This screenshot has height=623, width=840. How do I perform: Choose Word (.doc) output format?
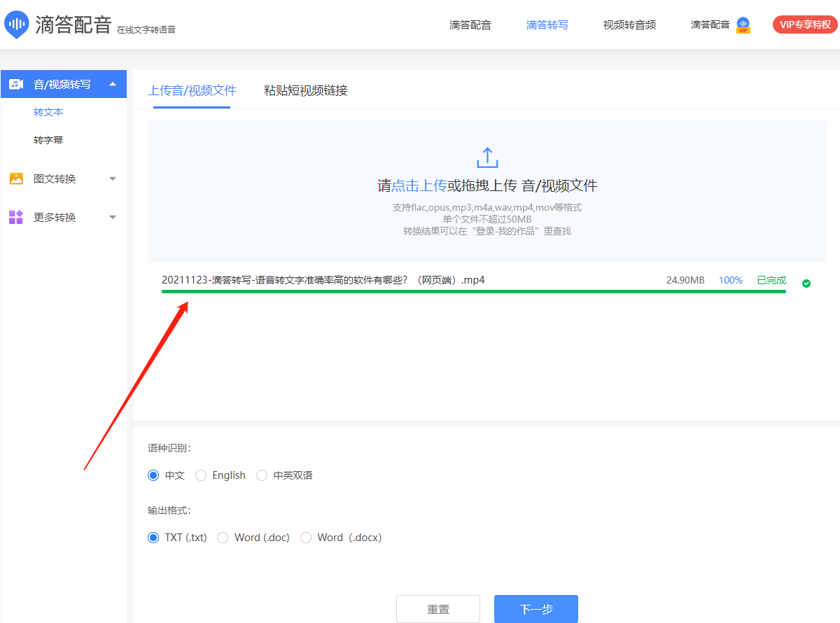tap(223, 538)
